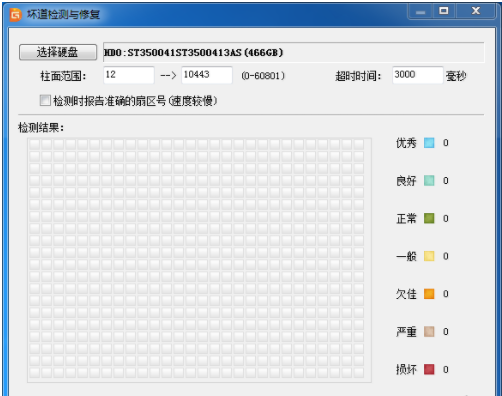Click the 欠佳 orange color swatch
Image resolution: width=502 pixels, height=396 pixels.
(429, 294)
